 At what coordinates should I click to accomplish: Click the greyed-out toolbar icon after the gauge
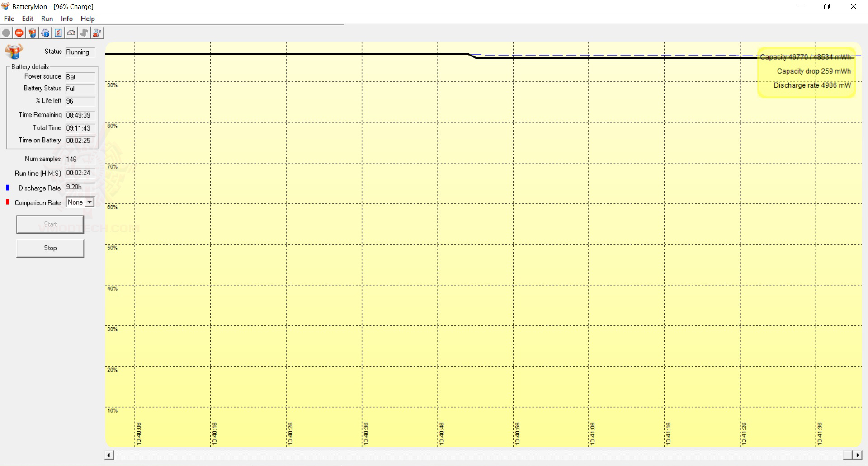[x=85, y=33]
